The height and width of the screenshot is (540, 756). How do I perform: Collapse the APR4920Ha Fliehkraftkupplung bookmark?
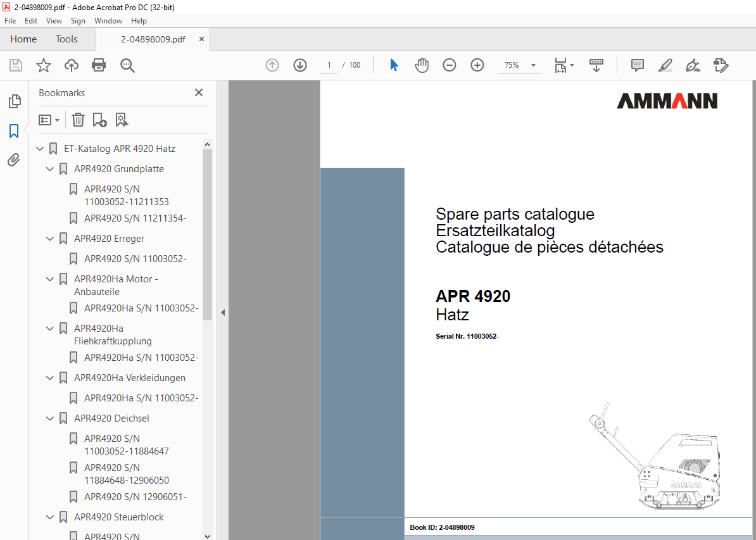pos(49,329)
